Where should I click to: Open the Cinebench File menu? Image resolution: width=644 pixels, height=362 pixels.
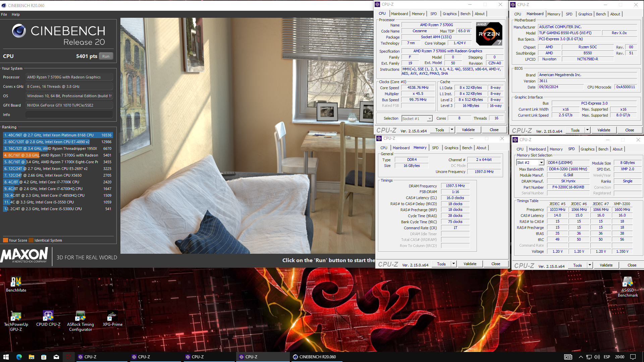point(4,14)
